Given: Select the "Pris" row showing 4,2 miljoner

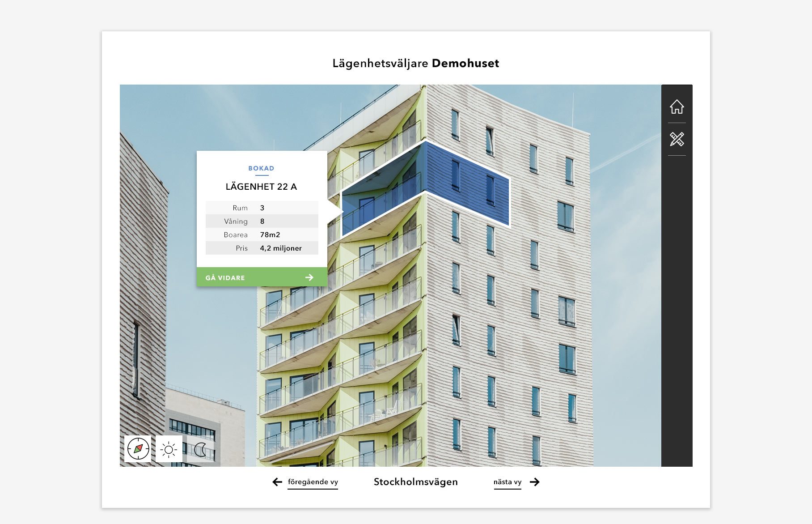Looking at the screenshot, I should pos(262,248).
